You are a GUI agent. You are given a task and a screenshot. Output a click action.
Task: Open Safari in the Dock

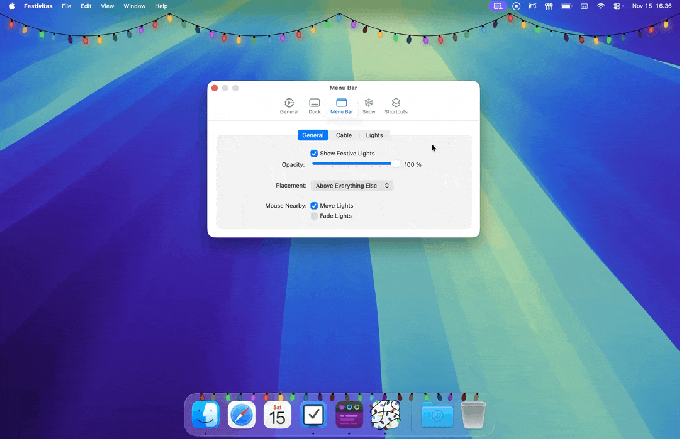pos(242,414)
